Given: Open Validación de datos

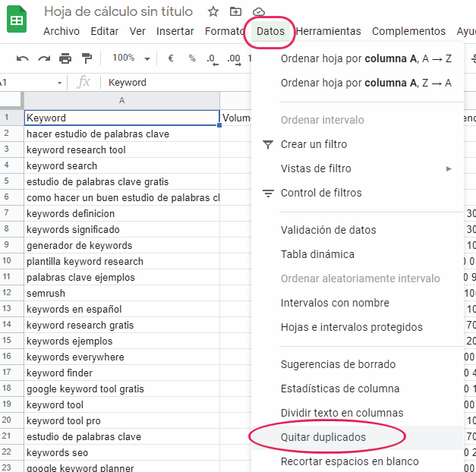Looking at the screenshot, I should (x=358, y=230).
